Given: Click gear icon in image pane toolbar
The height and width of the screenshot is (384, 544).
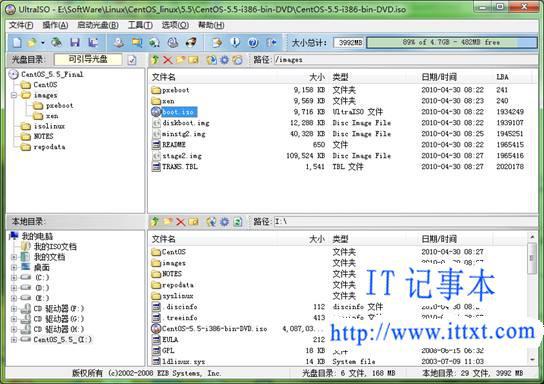Looking at the screenshot, I should point(224,60).
